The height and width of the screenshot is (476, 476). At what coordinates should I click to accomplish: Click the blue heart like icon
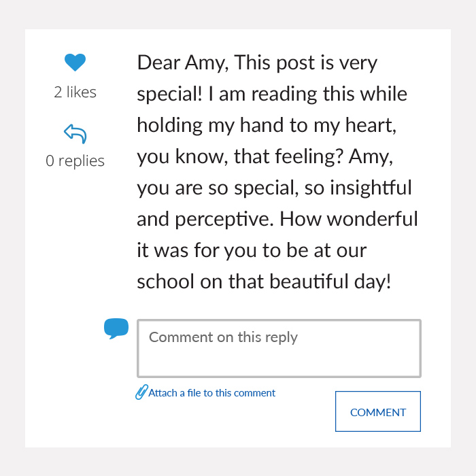(75, 63)
